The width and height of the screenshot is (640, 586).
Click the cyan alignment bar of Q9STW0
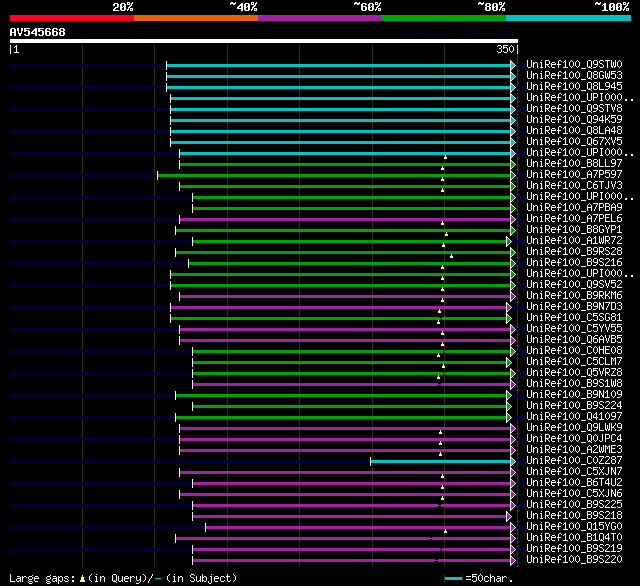[341, 66]
